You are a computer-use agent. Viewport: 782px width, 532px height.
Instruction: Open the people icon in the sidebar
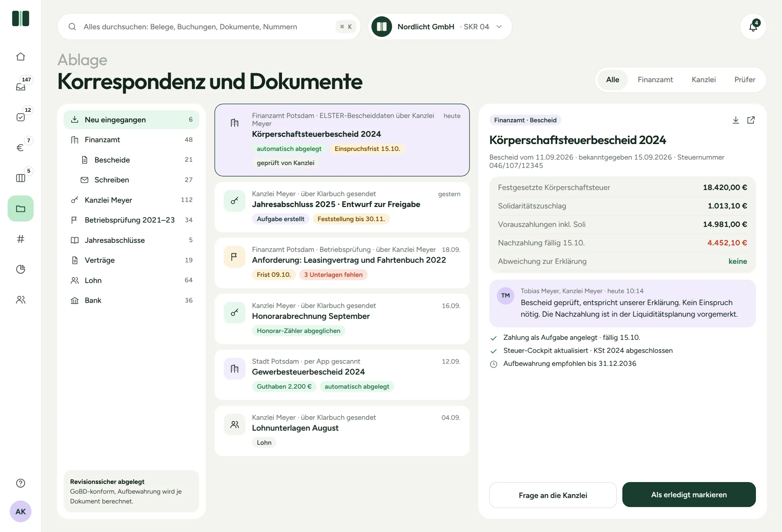(21, 300)
